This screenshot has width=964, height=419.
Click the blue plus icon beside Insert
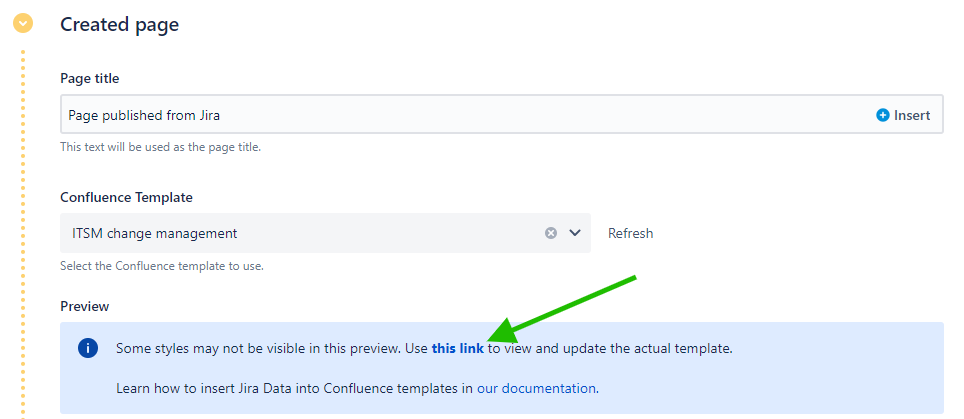(x=882, y=115)
